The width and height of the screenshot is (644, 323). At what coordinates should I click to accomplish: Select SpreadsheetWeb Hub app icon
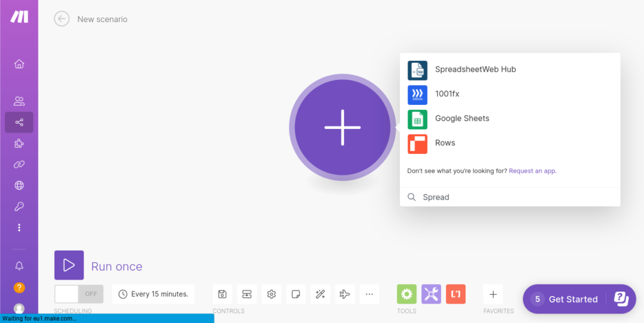tap(418, 70)
